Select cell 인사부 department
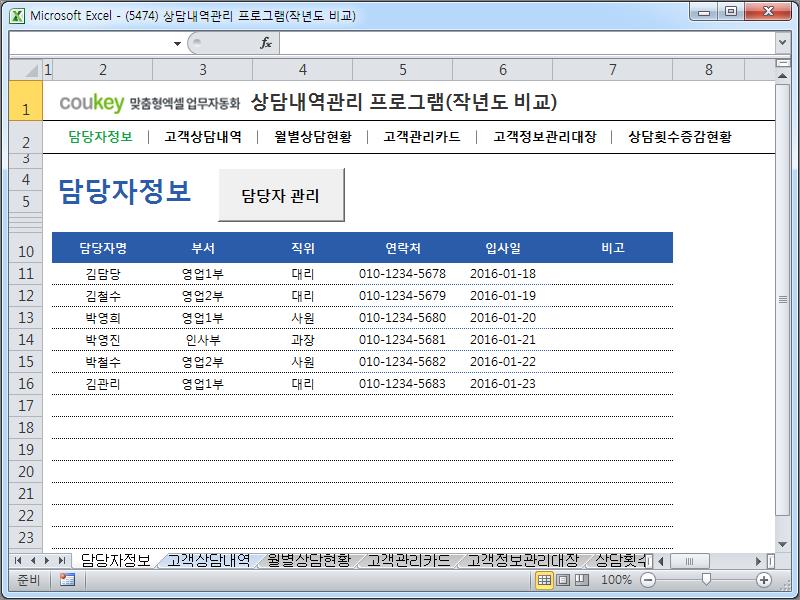Screen dimensions: 800x600 point(203,340)
